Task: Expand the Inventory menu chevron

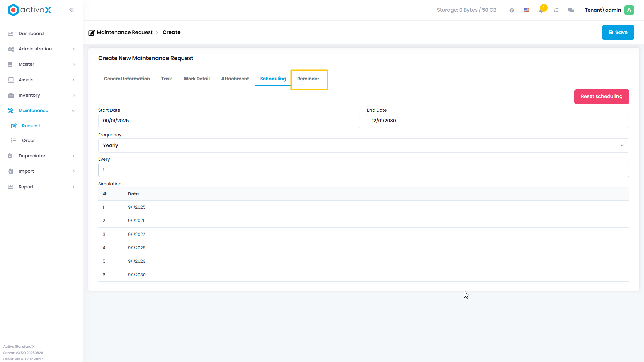Action: tap(73, 95)
